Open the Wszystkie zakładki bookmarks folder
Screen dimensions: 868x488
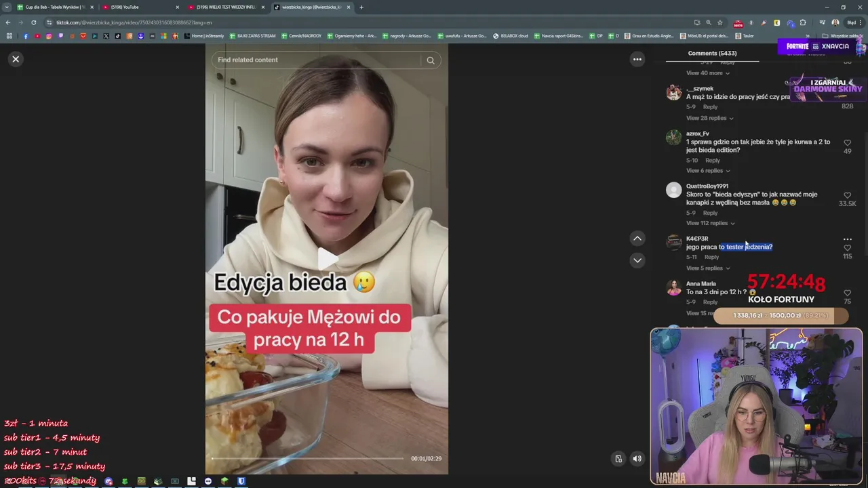click(842, 36)
